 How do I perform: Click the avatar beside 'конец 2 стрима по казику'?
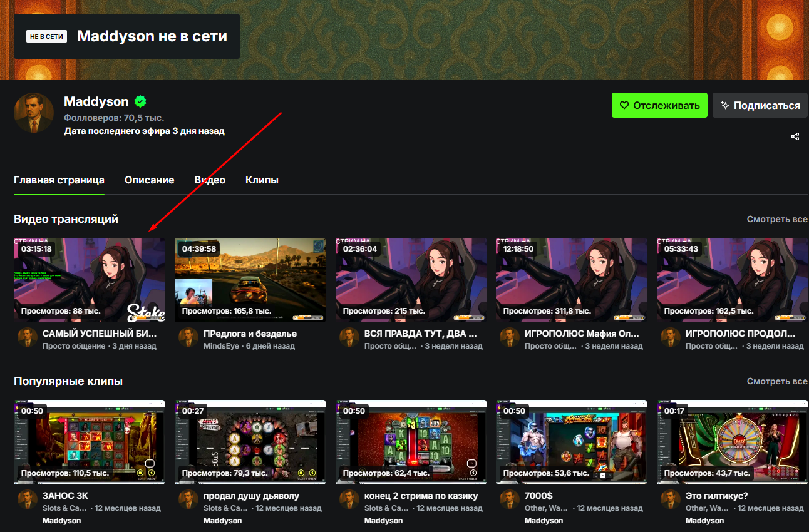click(x=349, y=500)
